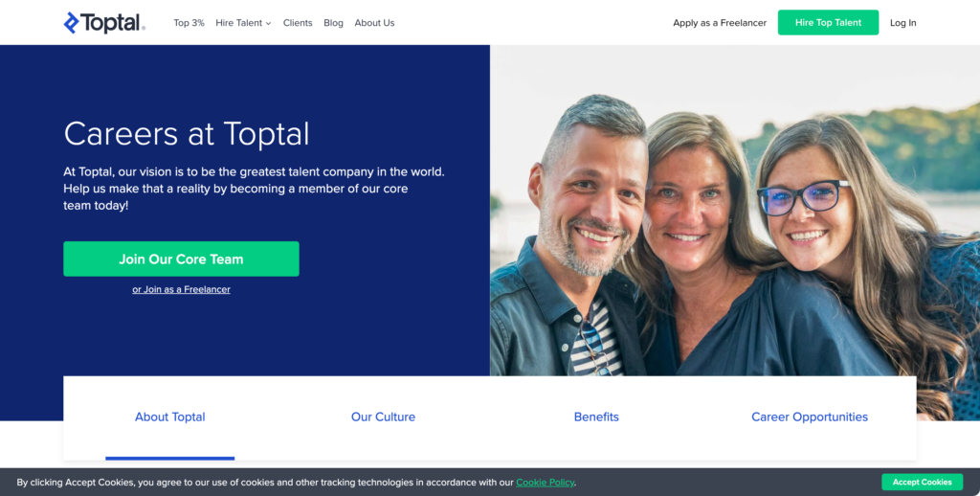Click the Careers at Toptal heading
980x496 pixels.
pyautogui.click(x=187, y=134)
